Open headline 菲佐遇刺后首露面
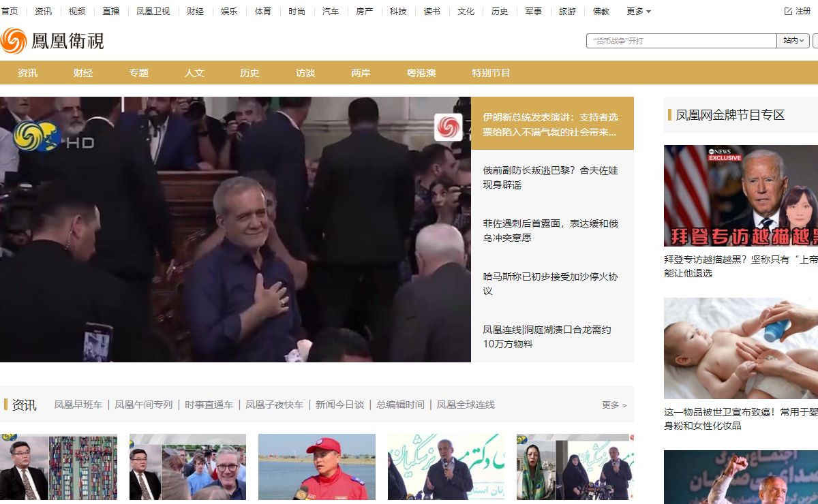This screenshot has height=504, width=818. click(551, 231)
